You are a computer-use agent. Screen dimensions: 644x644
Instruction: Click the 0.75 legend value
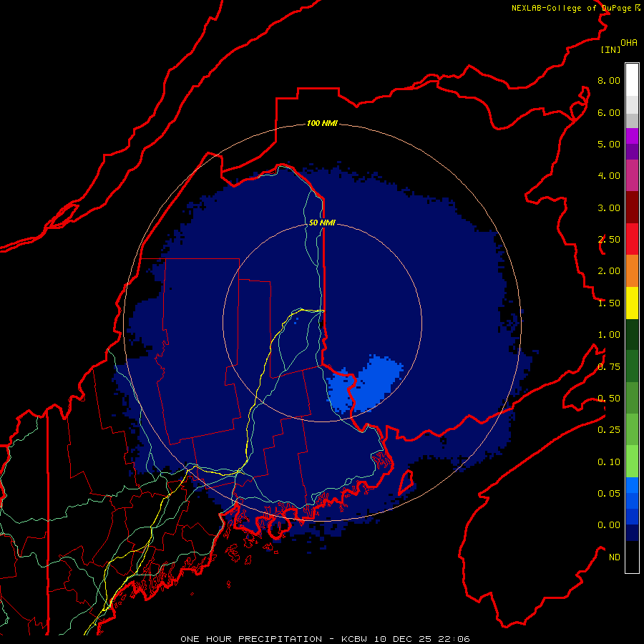[609, 367]
